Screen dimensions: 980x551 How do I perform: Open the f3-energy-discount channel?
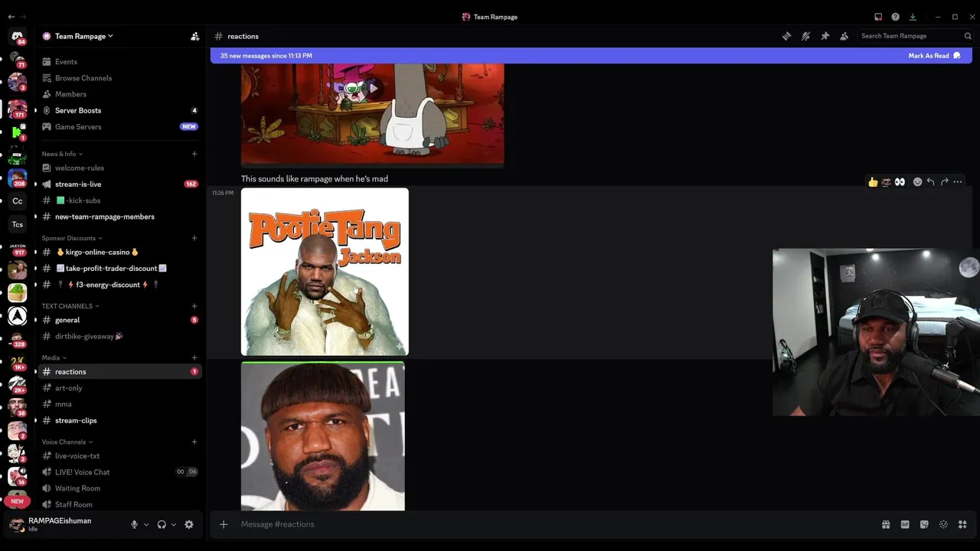119,285
